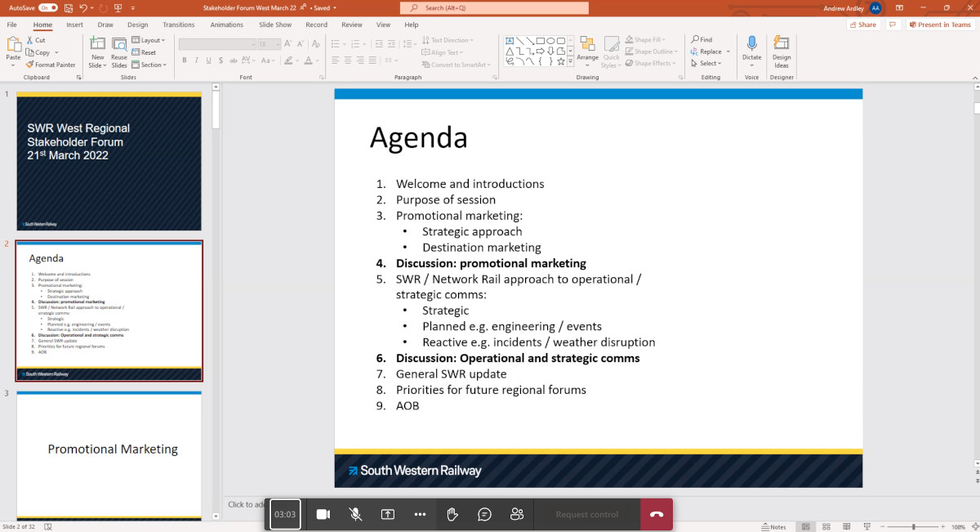Click the Share button
Image resolution: width=980 pixels, height=532 pixels.
point(862,25)
